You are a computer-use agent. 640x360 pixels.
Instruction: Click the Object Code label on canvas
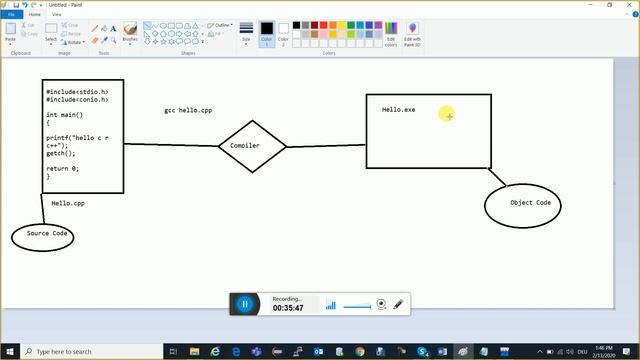[x=530, y=202]
